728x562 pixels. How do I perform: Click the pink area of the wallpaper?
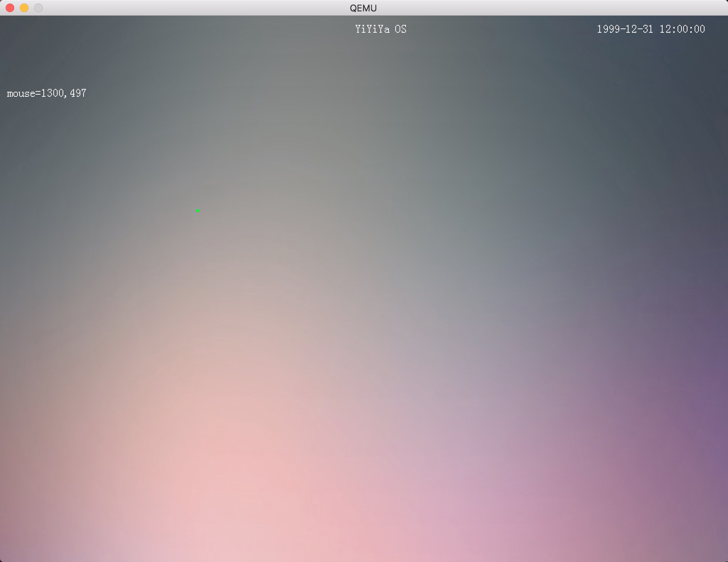[x=249, y=480]
